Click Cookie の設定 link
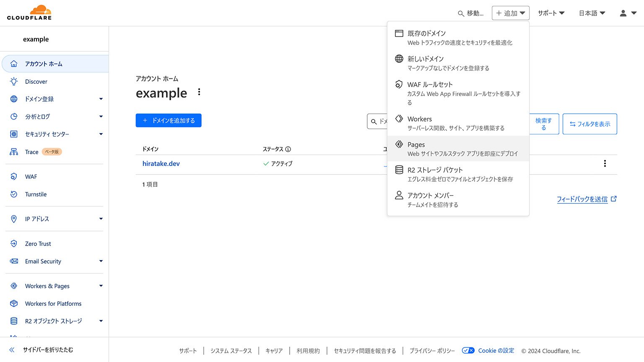The width and height of the screenshot is (644, 362). point(496,351)
